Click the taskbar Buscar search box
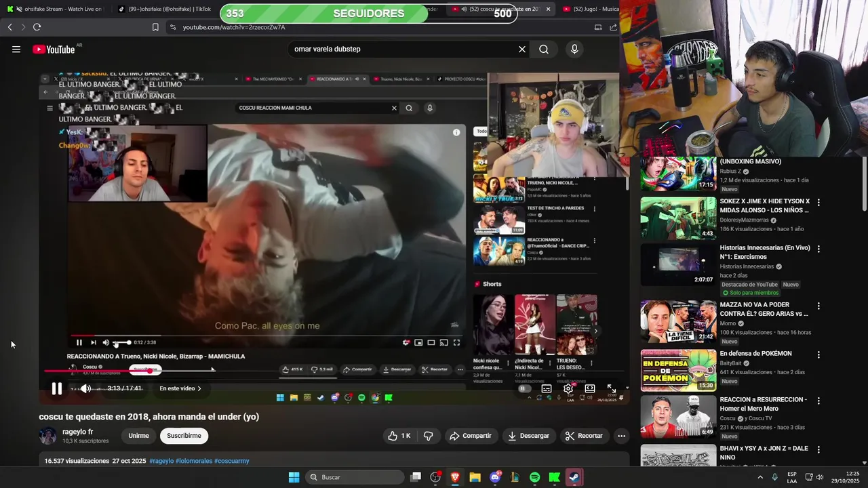Viewport: 868px width, 488px height. (x=355, y=477)
